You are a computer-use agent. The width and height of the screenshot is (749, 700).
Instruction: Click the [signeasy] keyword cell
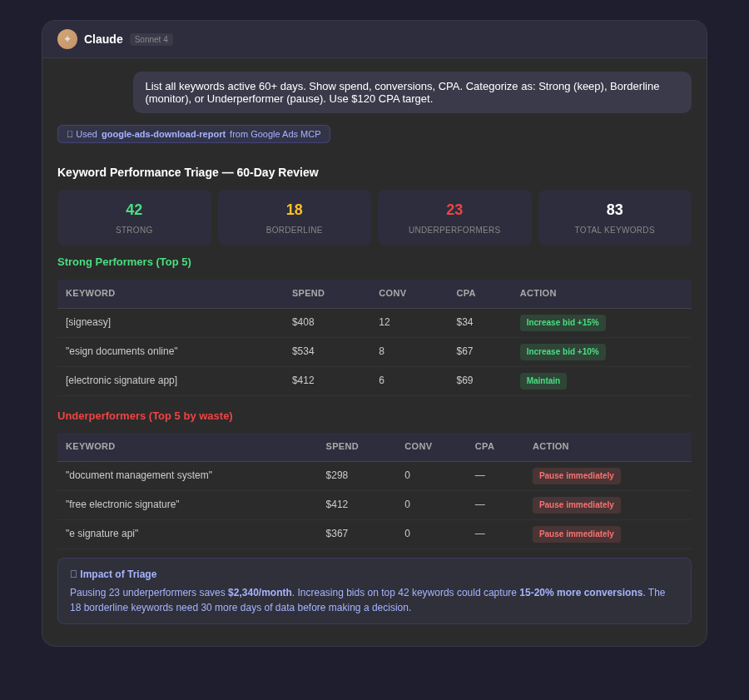[x=88, y=322]
